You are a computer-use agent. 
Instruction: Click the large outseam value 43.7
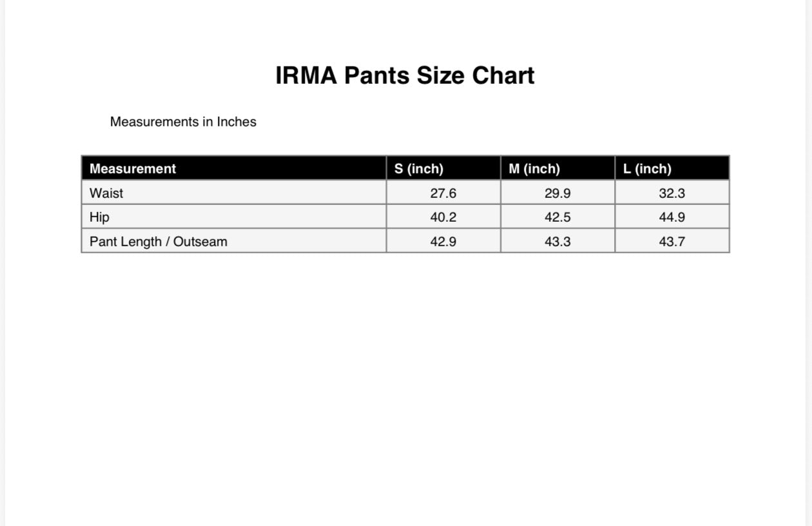tap(672, 242)
